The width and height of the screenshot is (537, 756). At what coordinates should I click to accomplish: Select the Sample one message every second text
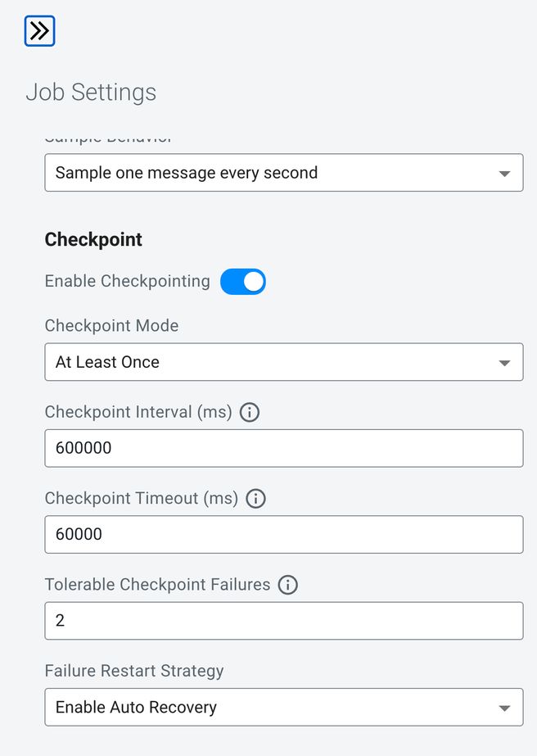click(x=187, y=173)
